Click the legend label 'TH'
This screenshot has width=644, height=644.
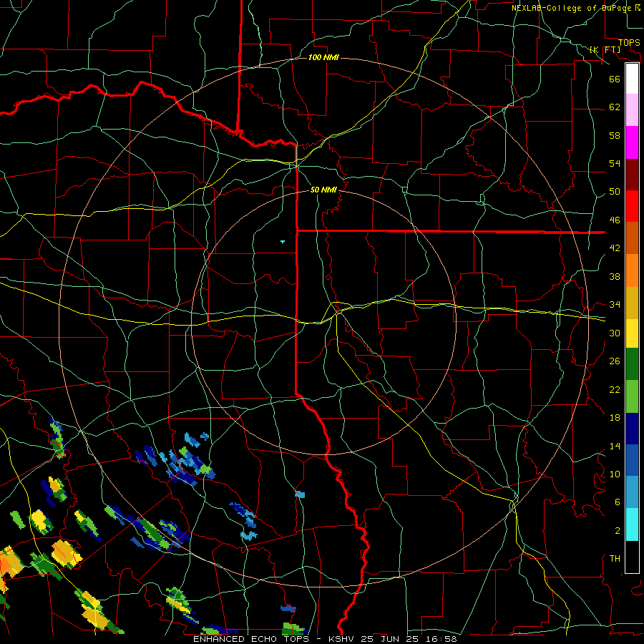[x=615, y=559]
